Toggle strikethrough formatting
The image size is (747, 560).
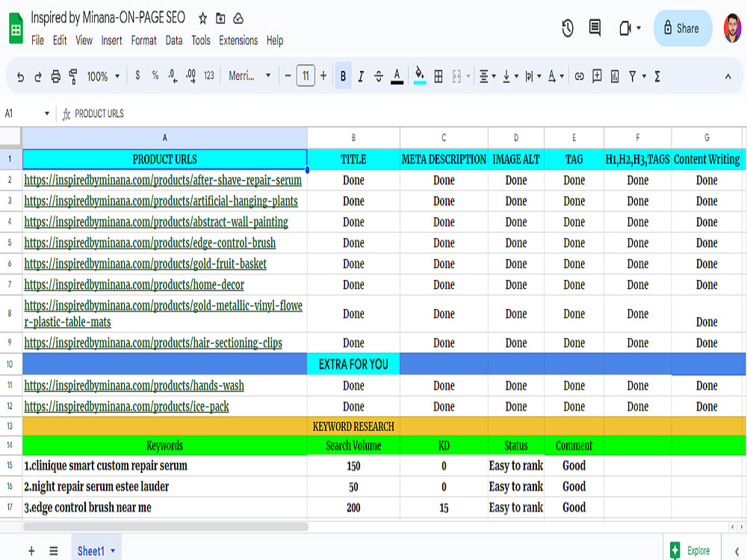(x=379, y=76)
